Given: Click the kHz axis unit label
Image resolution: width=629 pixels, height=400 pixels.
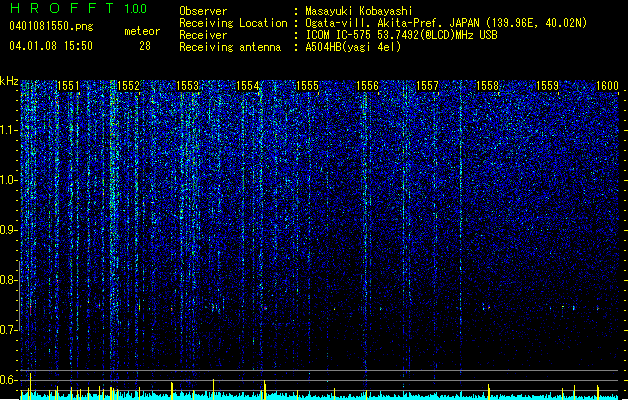Looking at the screenshot, I should point(9,81).
